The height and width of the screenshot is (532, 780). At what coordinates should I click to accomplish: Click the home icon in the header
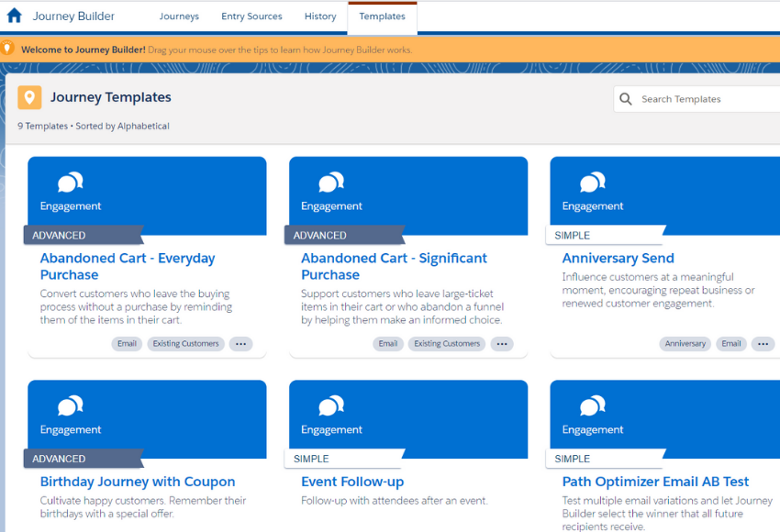tap(14, 16)
